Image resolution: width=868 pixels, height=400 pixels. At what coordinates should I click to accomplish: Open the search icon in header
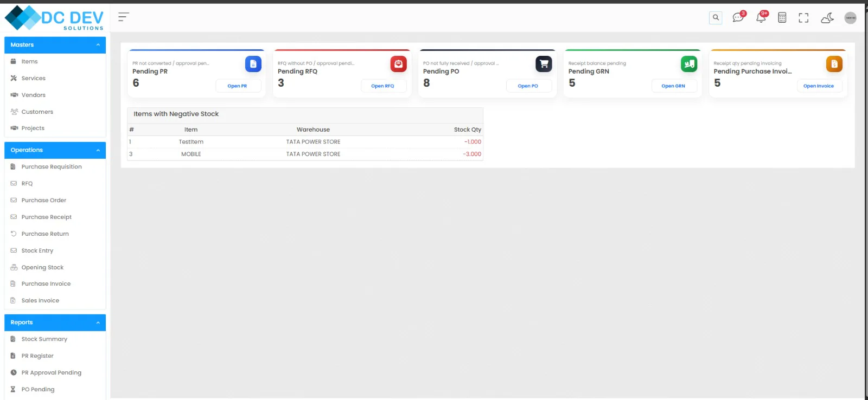tap(716, 18)
